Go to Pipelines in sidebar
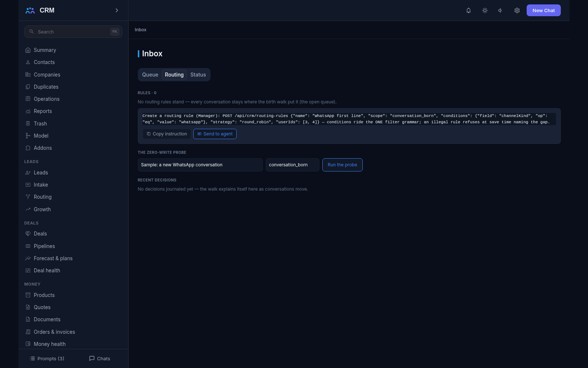The image size is (588, 368). pyautogui.click(x=73, y=246)
